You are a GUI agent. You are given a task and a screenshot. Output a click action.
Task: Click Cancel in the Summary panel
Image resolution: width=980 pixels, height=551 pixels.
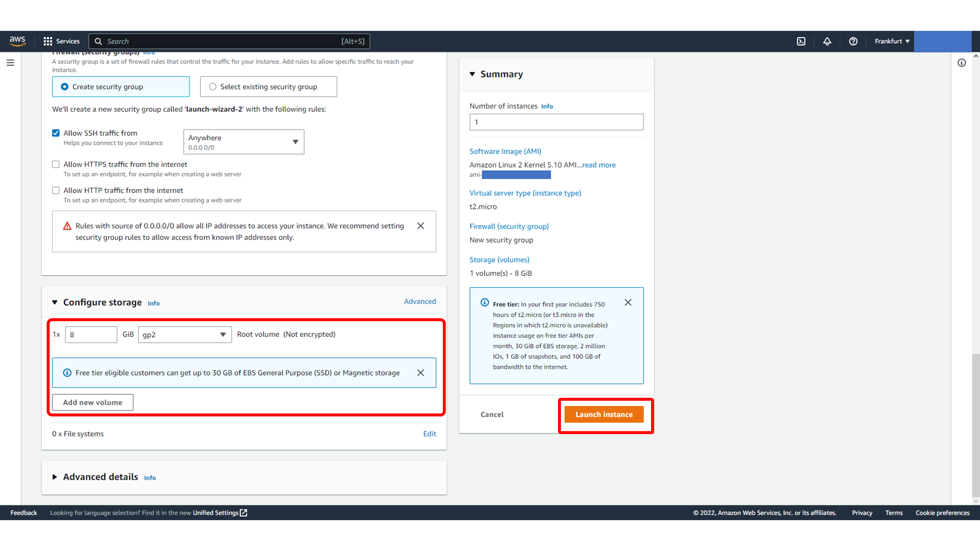491,415
